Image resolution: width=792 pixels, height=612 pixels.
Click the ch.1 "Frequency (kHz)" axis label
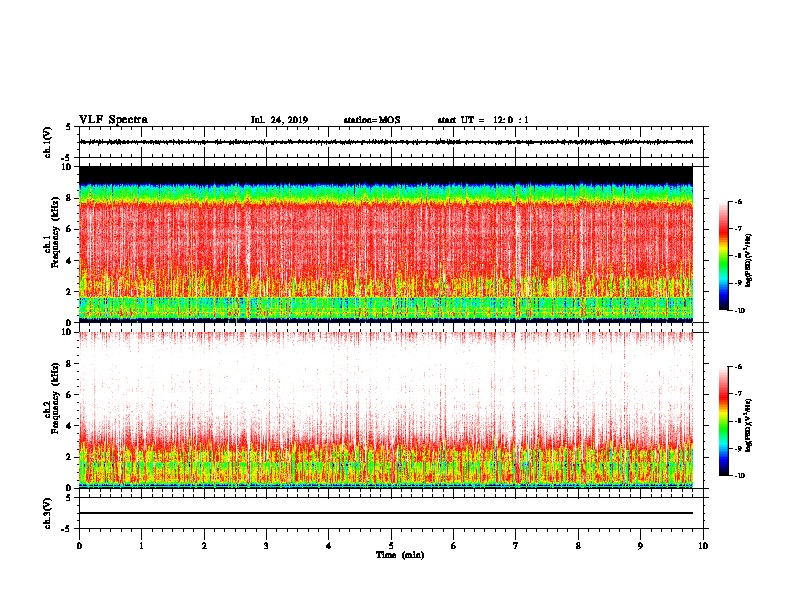(x=55, y=231)
